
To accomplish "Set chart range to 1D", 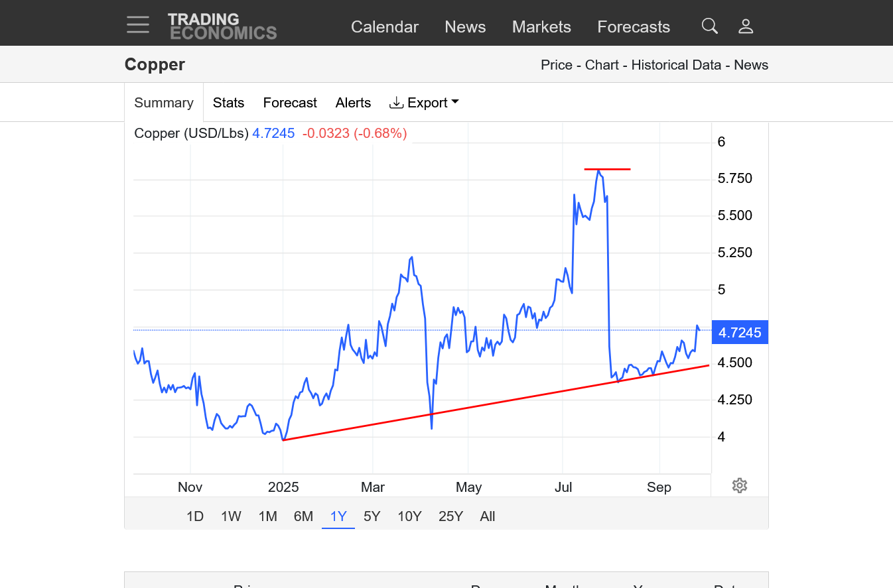I will (x=194, y=516).
